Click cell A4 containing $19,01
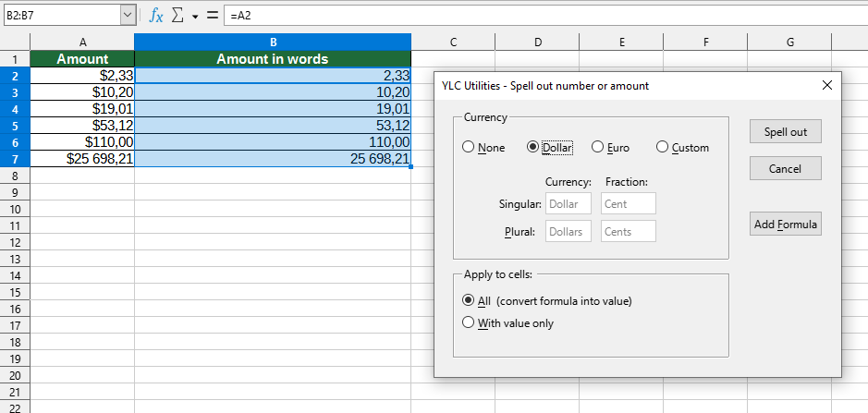Viewport: 868px width, 413px height. 82,109
